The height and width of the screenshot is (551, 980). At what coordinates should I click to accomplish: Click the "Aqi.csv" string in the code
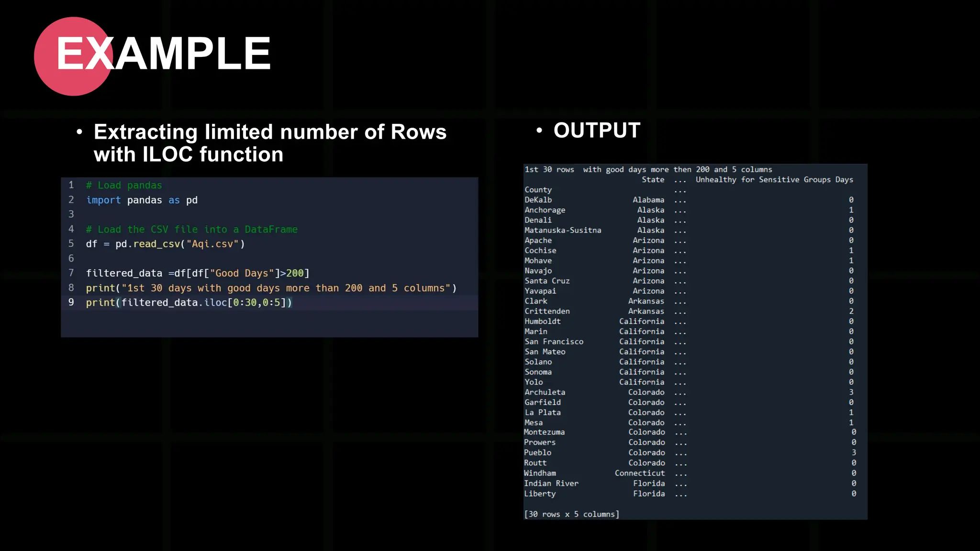pos(212,244)
